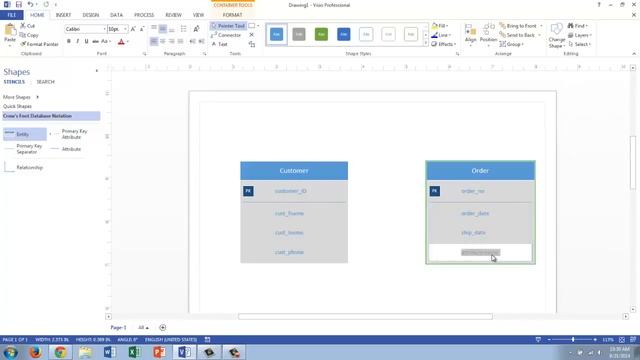Apply the dark blue shape style
This screenshot has width=640, height=360.
pyautogui.click(x=344, y=34)
